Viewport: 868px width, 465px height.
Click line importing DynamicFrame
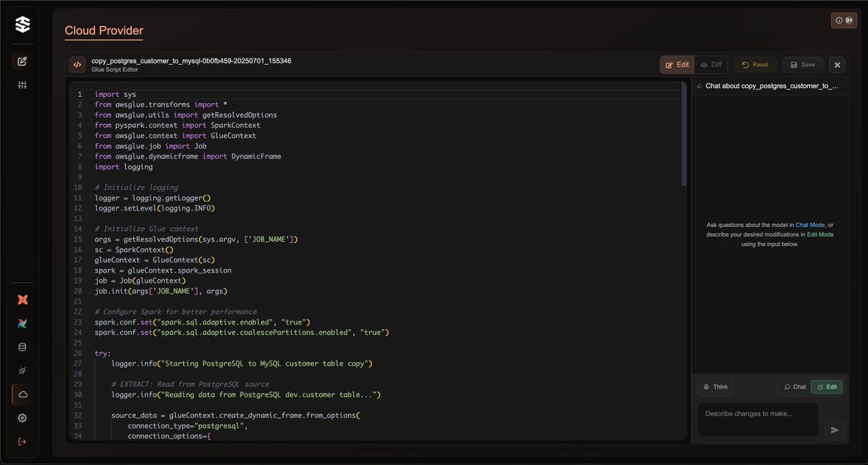point(188,156)
